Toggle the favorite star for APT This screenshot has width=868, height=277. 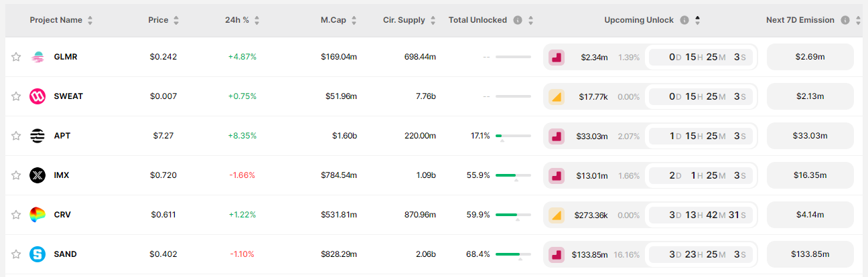tap(16, 136)
